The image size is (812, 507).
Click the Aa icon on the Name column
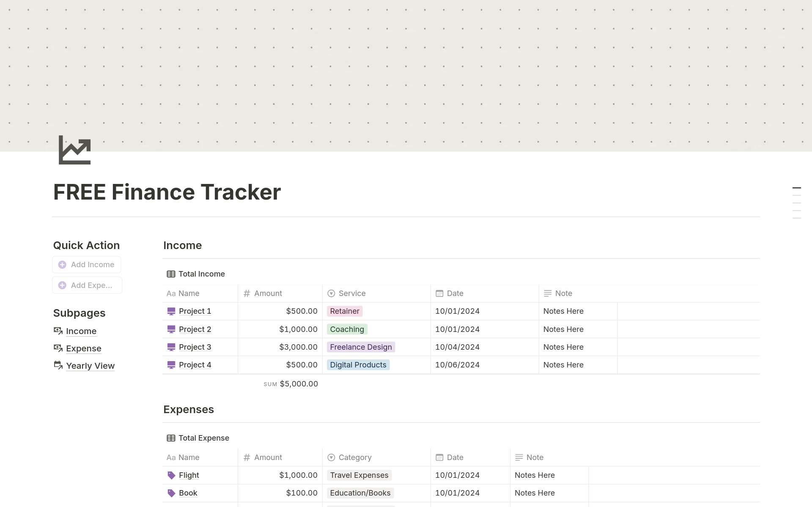point(171,293)
